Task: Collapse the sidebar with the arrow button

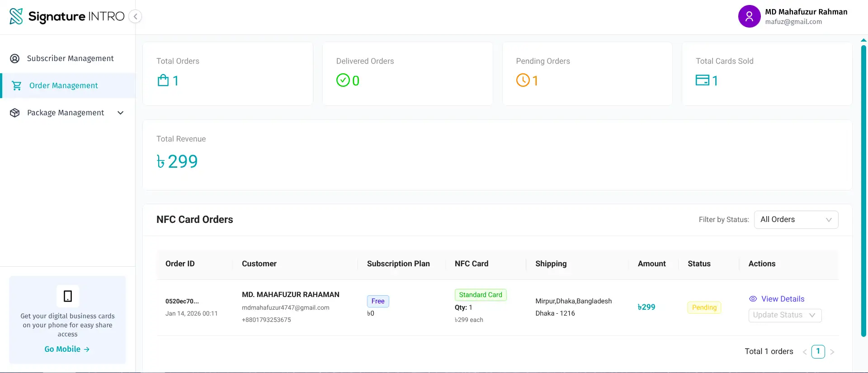Action: pos(135,17)
